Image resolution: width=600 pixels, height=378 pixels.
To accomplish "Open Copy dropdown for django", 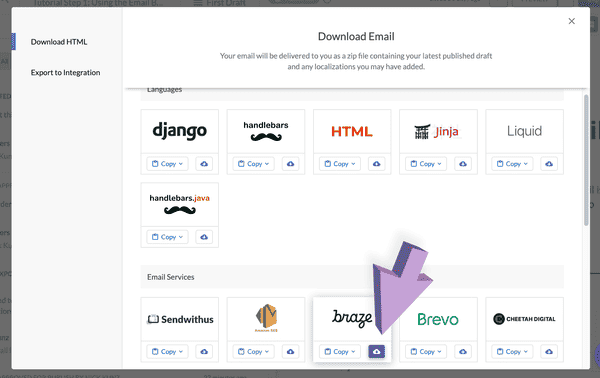I will click(168, 164).
